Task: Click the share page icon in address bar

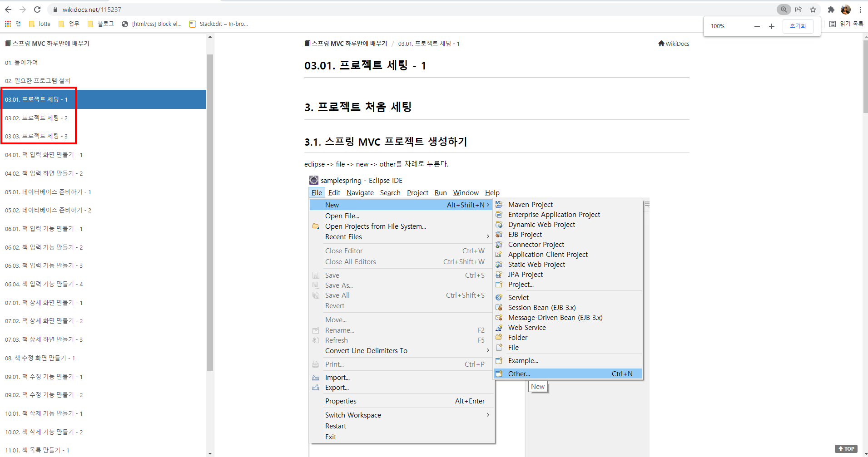Action: click(799, 10)
